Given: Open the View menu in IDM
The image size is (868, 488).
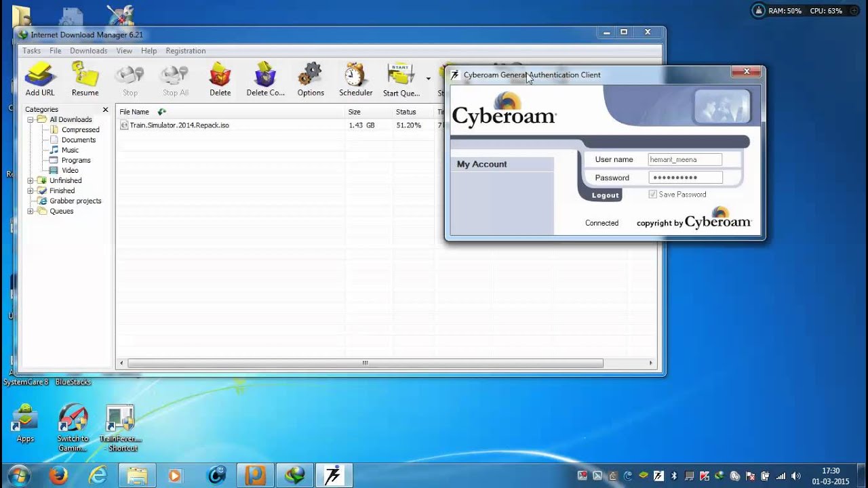Looking at the screenshot, I should (x=124, y=51).
